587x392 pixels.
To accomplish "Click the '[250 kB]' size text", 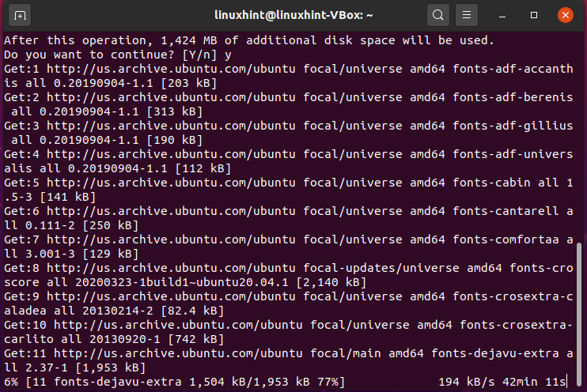I will [111, 225].
